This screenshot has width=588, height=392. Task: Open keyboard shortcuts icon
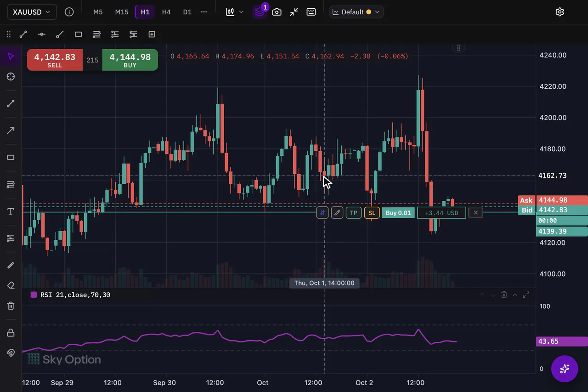311,12
